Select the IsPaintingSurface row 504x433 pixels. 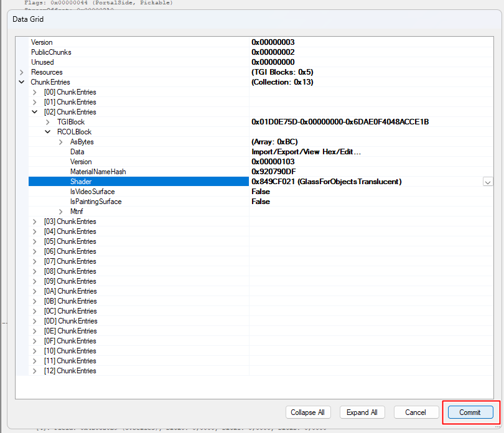(x=261, y=202)
